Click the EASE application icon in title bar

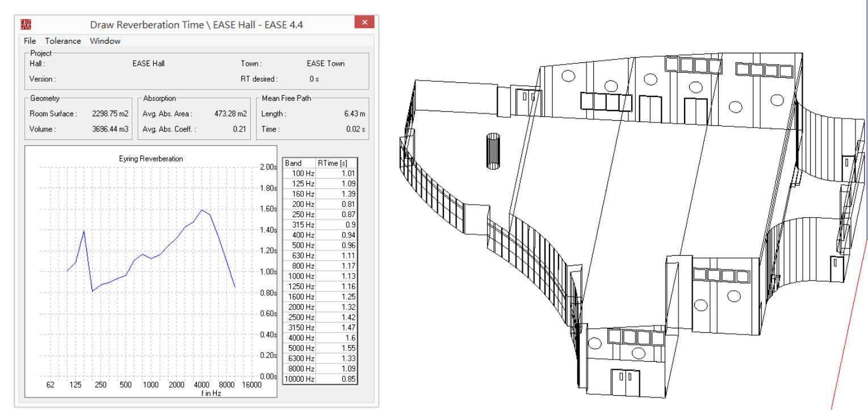pos(26,24)
